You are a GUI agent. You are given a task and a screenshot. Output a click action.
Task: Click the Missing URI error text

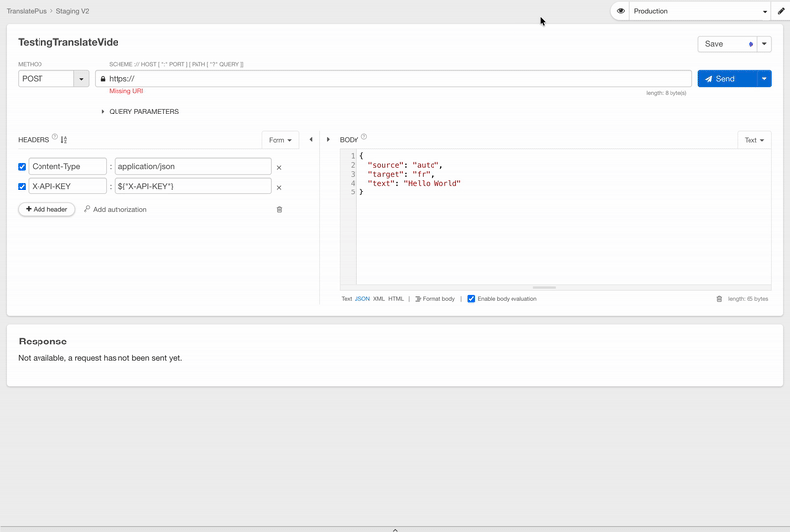126,91
